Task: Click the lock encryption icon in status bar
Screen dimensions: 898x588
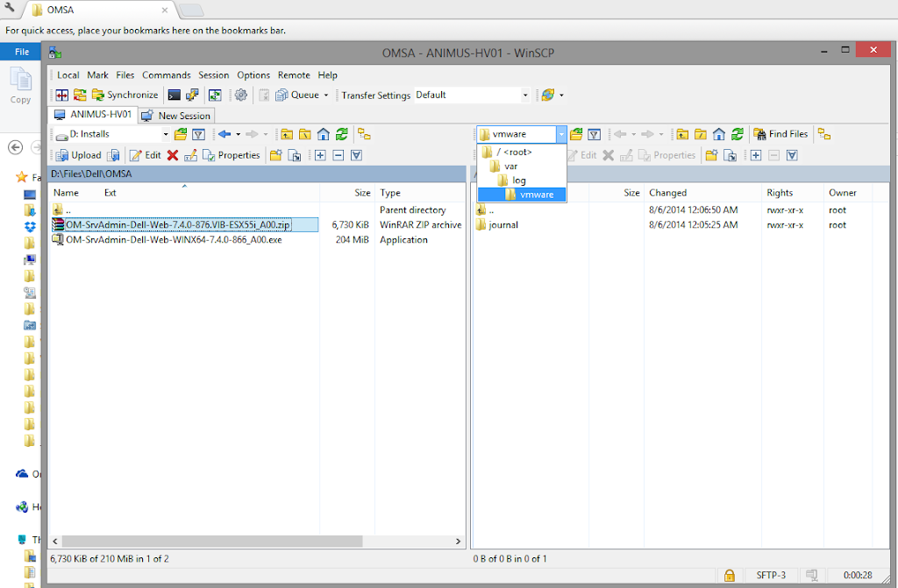Action: 730,576
